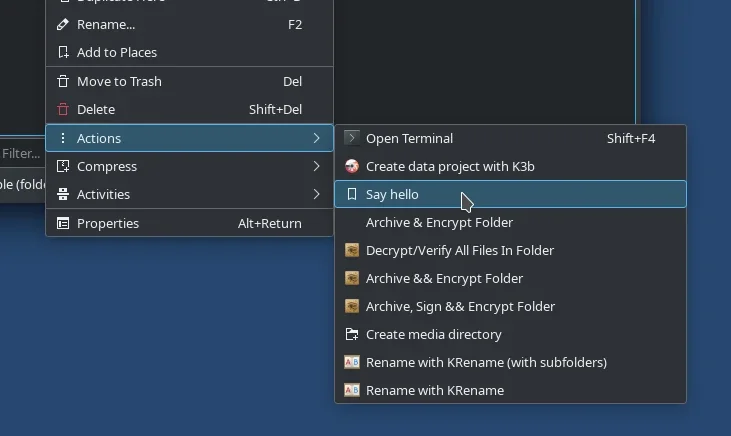The image size is (731, 436).
Task: Choose Rename from the context menu
Action: tap(106, 24)
